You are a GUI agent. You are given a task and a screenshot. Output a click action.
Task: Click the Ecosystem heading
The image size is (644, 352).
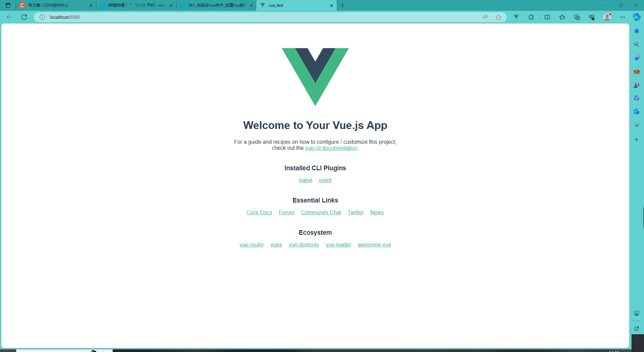(315, 233)
